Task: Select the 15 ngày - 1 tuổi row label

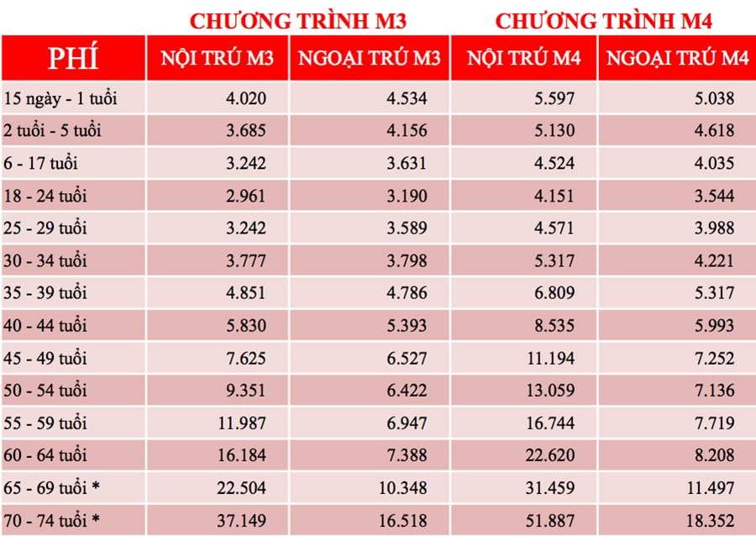Action: (60, 98)
